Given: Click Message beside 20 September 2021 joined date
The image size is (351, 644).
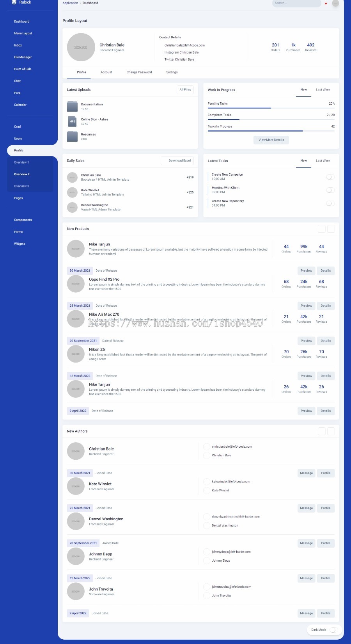Looking at the screenshot, I should [x=307, y=543].
